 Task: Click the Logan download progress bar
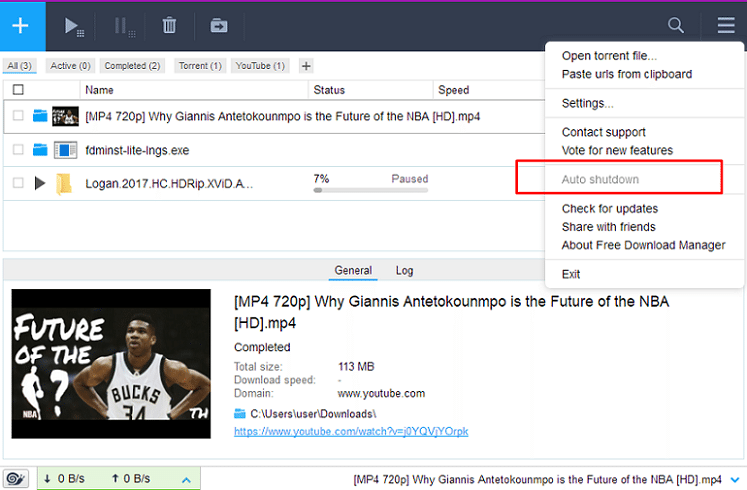[x=371, y=190]
